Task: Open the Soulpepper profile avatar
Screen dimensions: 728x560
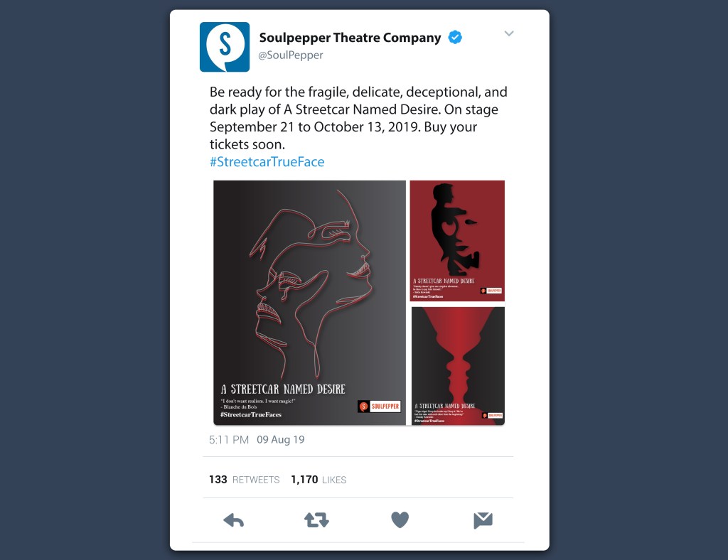Action: click(225, 47)
